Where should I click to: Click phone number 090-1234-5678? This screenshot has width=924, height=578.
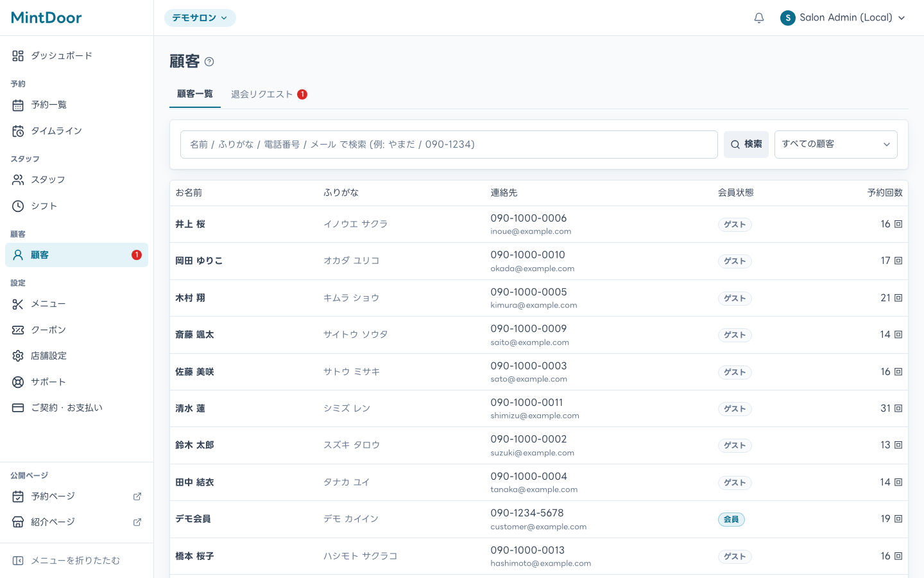[x=527, y=513]
